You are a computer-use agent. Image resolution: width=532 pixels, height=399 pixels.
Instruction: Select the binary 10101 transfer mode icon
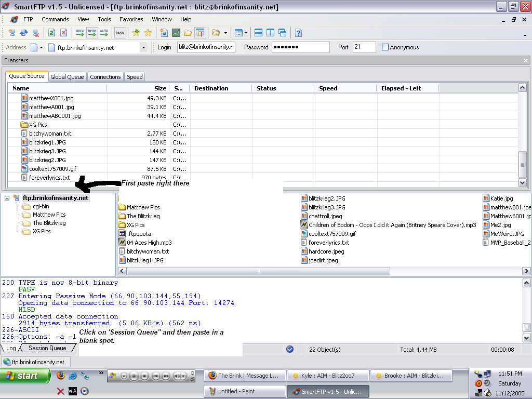92,33
